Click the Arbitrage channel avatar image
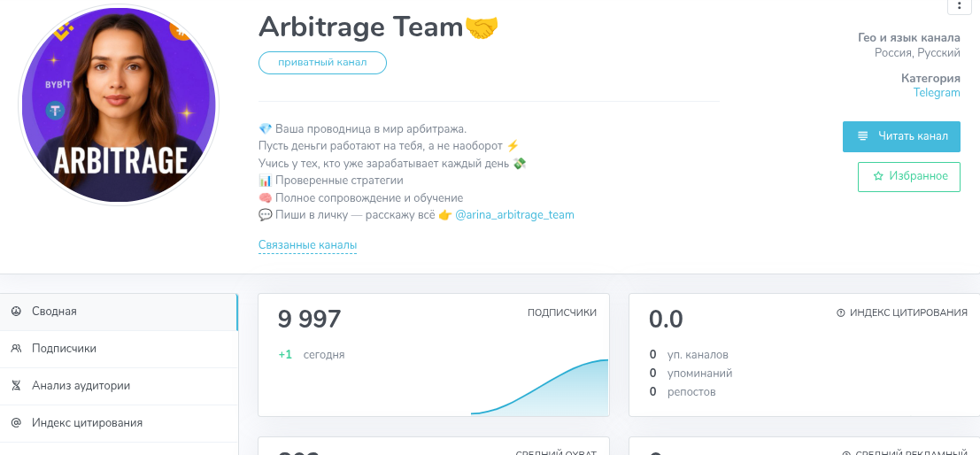Screen dimensions: 980x455 tap(119, 105)
